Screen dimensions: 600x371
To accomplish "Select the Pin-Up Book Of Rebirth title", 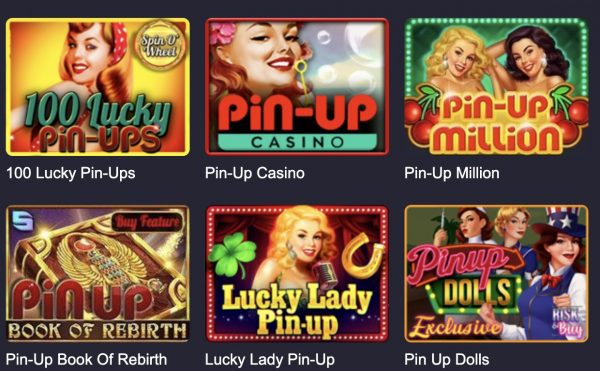I will pos(86,360).
